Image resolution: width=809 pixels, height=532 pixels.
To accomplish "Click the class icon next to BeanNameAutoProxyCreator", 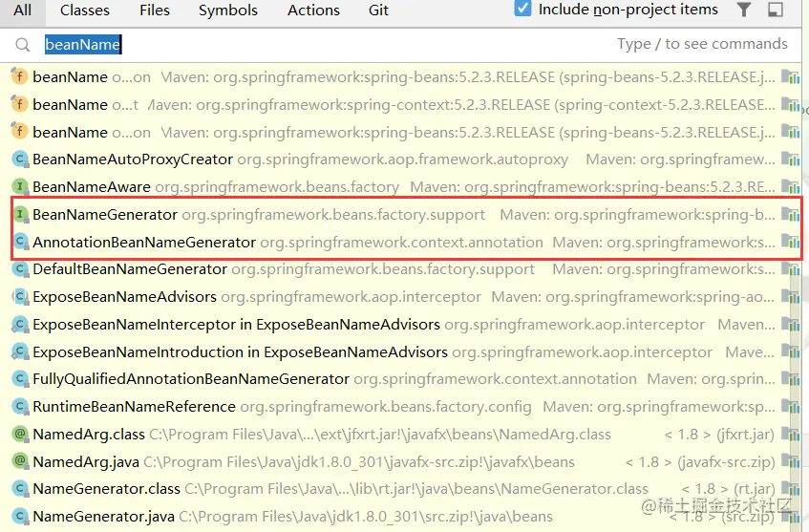I will [20, 160].
